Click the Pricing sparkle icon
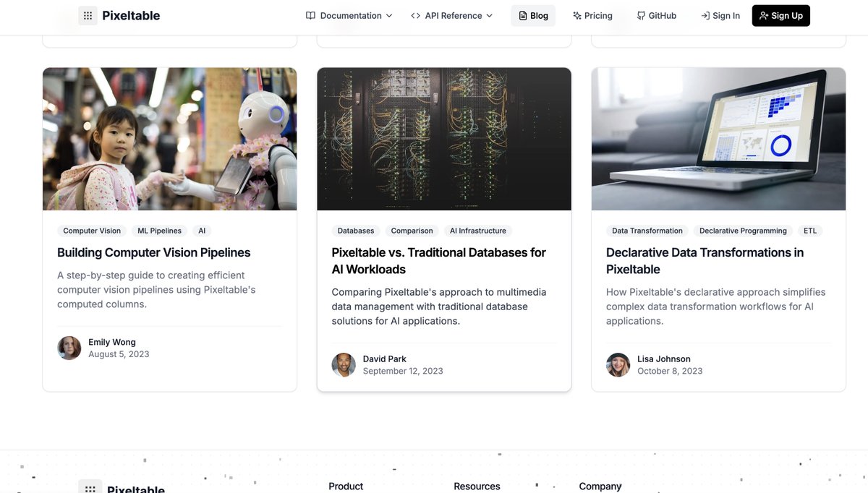 tap(576, 16)
